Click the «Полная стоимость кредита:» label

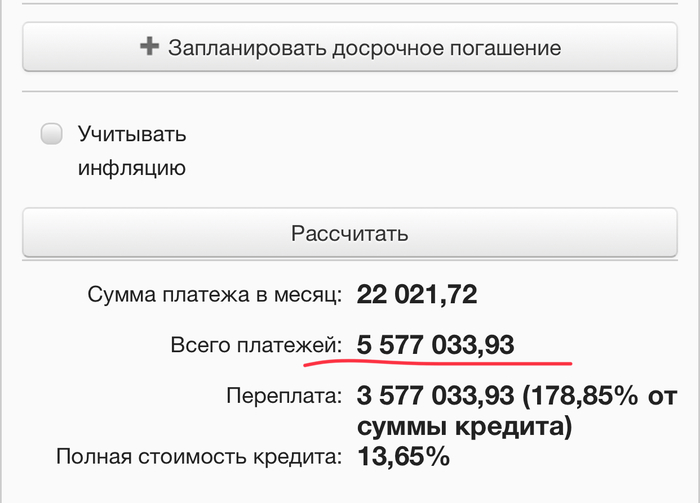(199, 458)
